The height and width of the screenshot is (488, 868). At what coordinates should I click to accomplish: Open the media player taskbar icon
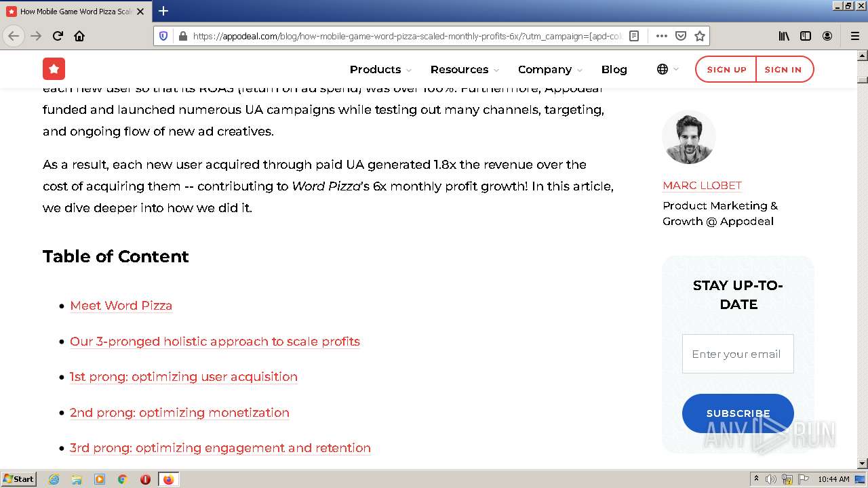(100, 479)
